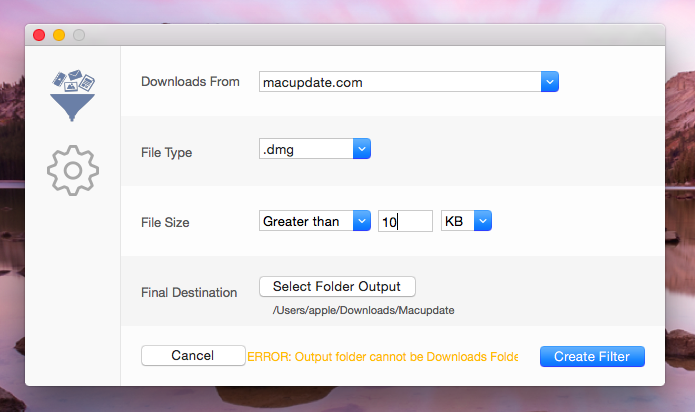695x412 pixels.
Task: Click the file size value field
Action: (x=405, y=221)
